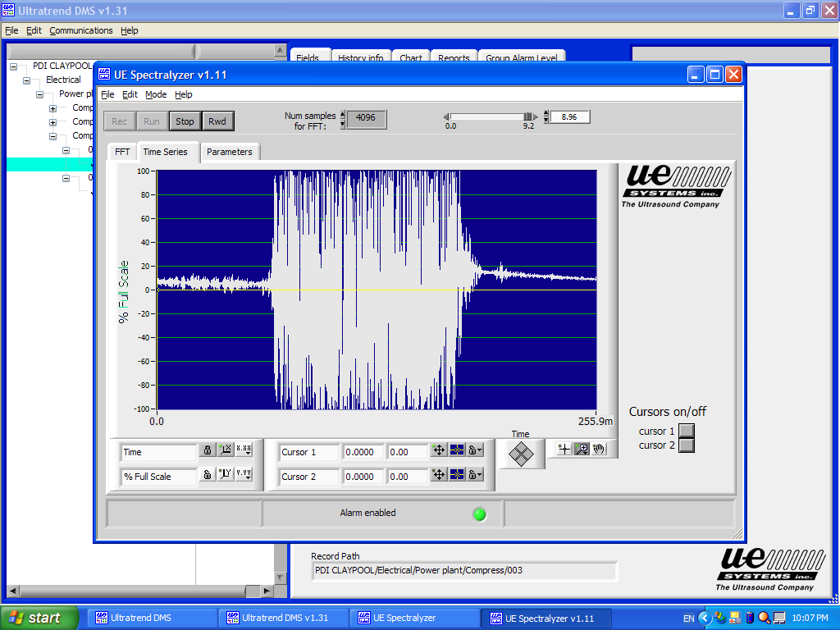The image size is (840, 630).
Task: Click the Rec button
Action: 120,121
